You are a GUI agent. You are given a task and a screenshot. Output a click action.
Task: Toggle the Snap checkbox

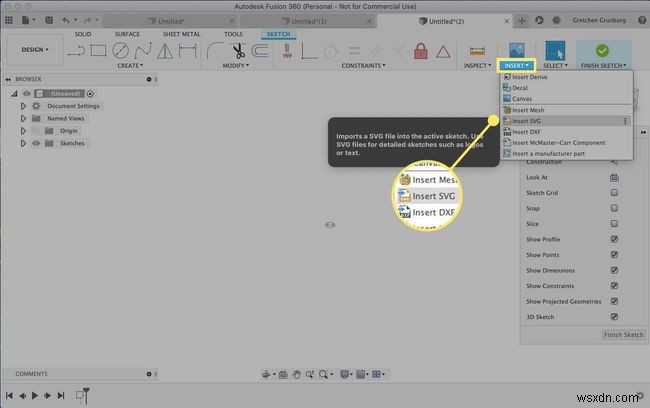[614, 208]
